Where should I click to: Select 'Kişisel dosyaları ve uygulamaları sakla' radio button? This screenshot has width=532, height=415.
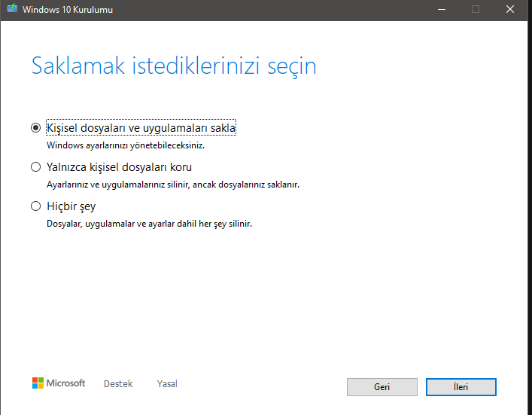pos(35,128)
